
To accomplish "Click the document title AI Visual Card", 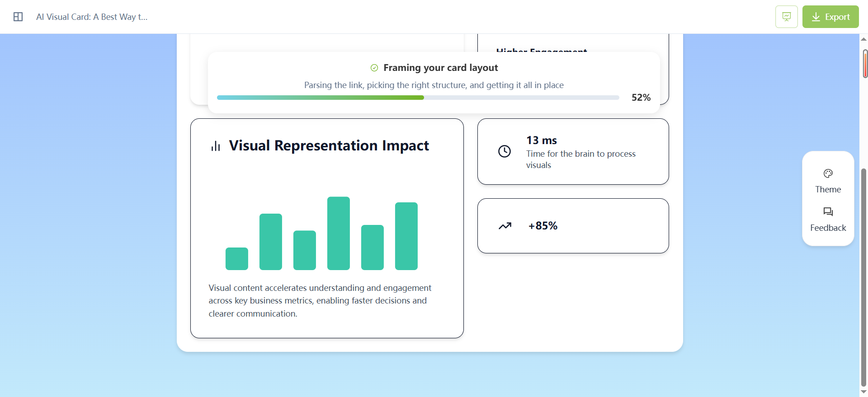I will 92,17.
